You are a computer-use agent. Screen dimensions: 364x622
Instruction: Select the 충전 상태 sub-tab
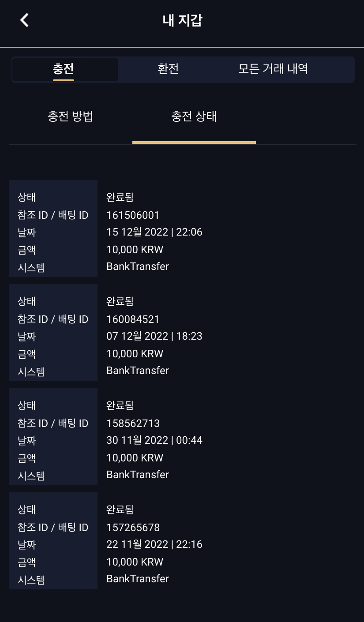point(194,117)
